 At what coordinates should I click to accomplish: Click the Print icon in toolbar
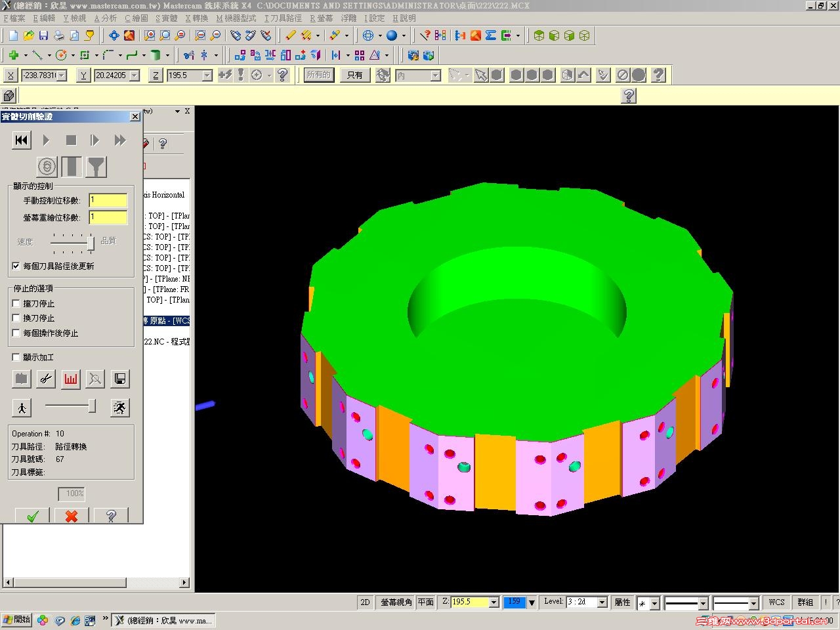58,35
